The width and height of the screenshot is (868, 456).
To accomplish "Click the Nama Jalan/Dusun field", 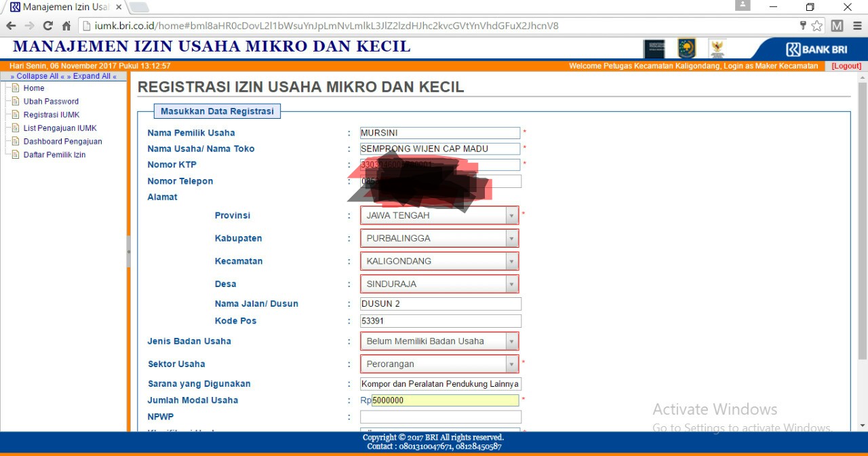I will 441,304.
